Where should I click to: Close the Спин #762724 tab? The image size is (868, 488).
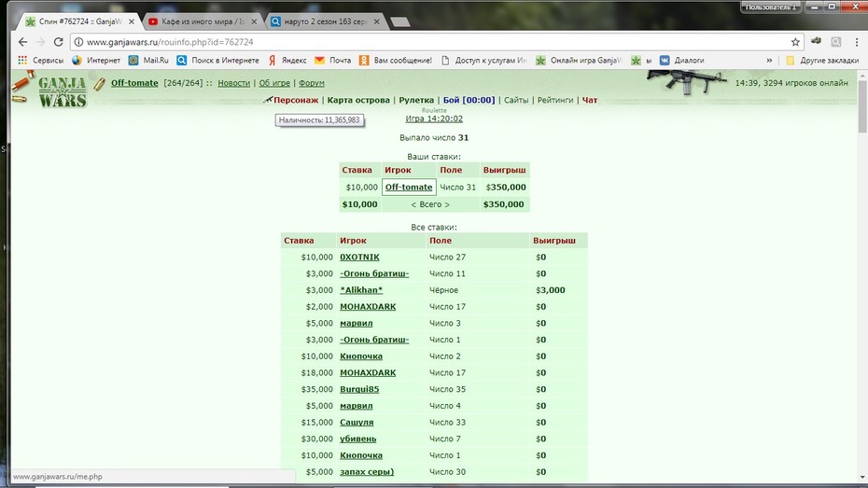pyautogui.click(x=132, y=21)
